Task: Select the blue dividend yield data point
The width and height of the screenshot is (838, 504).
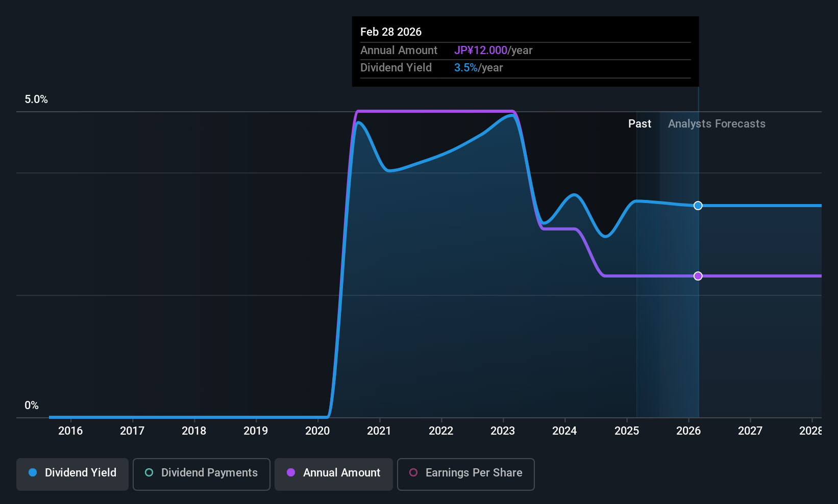Action: pos(698,206)
